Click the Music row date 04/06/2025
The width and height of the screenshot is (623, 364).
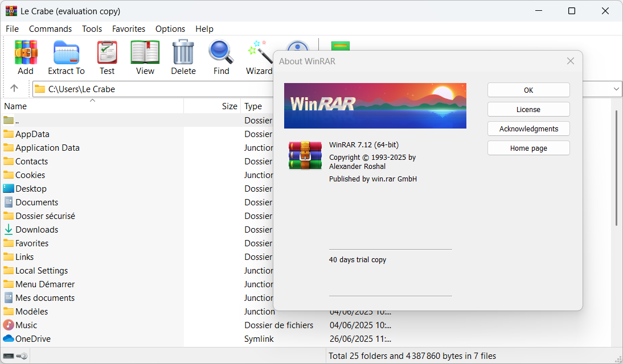[360, 325]
